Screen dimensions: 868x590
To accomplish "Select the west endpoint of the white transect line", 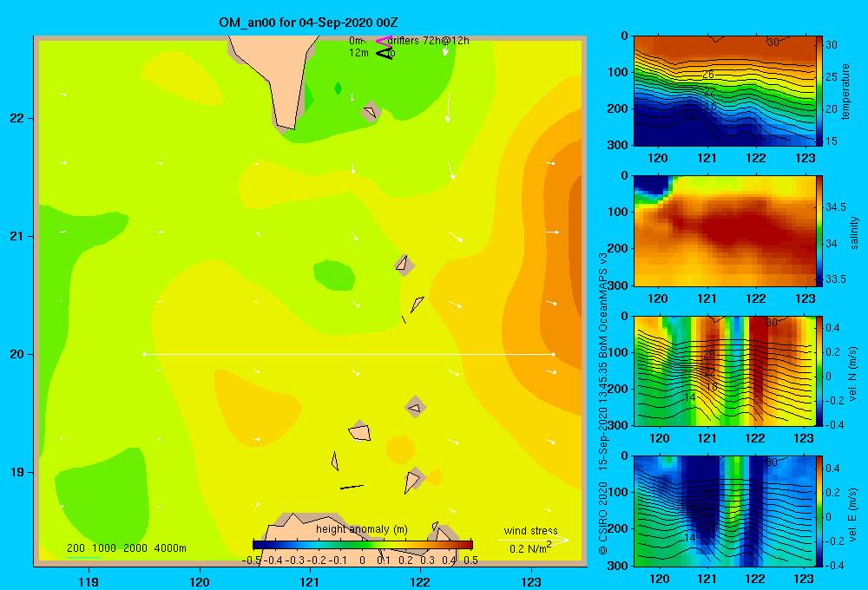I will pyautogui.click(x=144, y=354).
